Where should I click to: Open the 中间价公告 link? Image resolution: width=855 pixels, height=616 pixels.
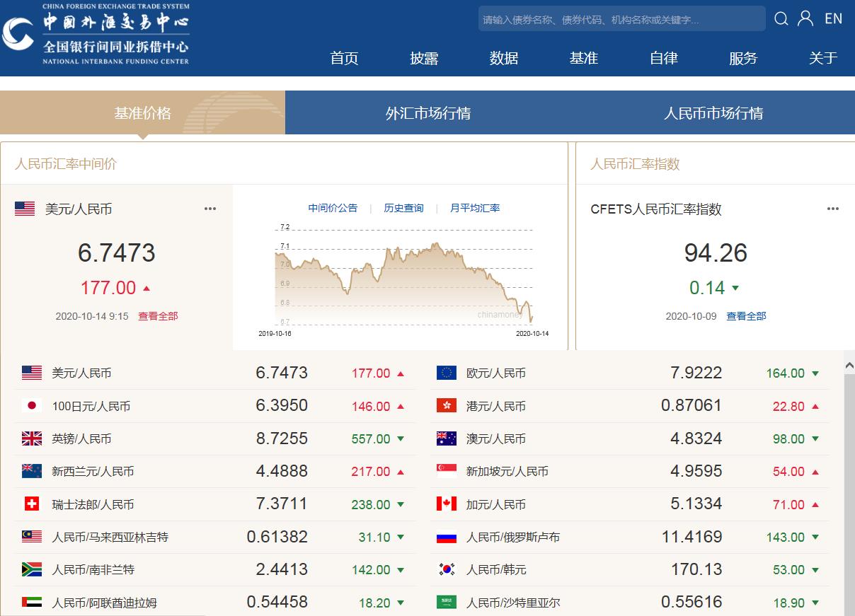pos(333,208)
